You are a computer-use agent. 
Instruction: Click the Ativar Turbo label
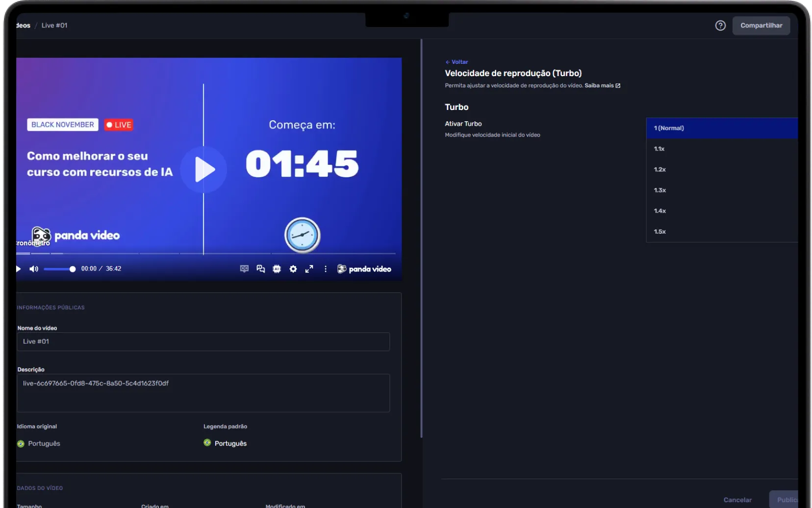point(463,124)
